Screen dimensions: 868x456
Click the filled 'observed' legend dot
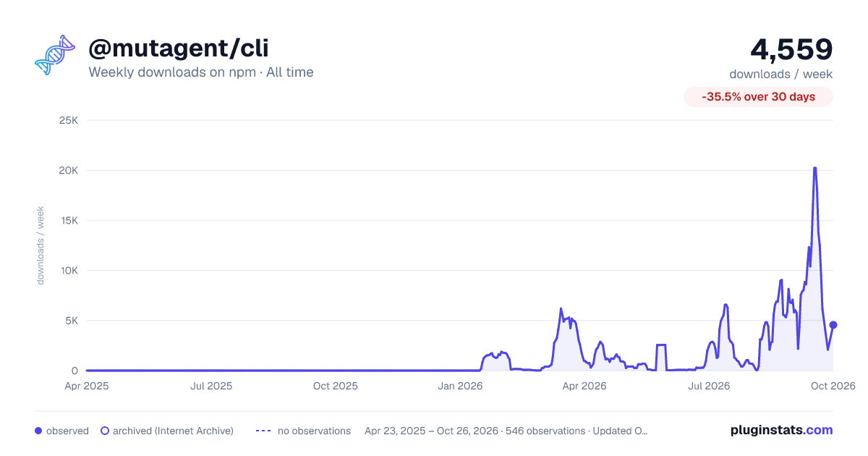click(38, 431)
